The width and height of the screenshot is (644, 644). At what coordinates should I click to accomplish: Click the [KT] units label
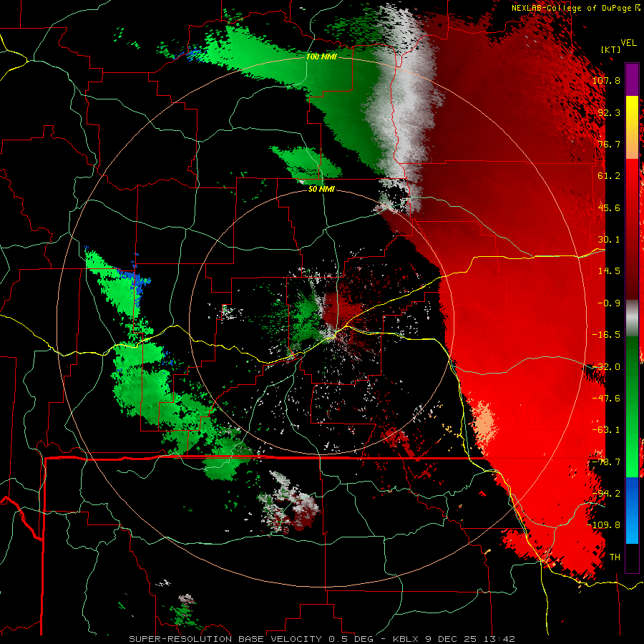(611, 49)
